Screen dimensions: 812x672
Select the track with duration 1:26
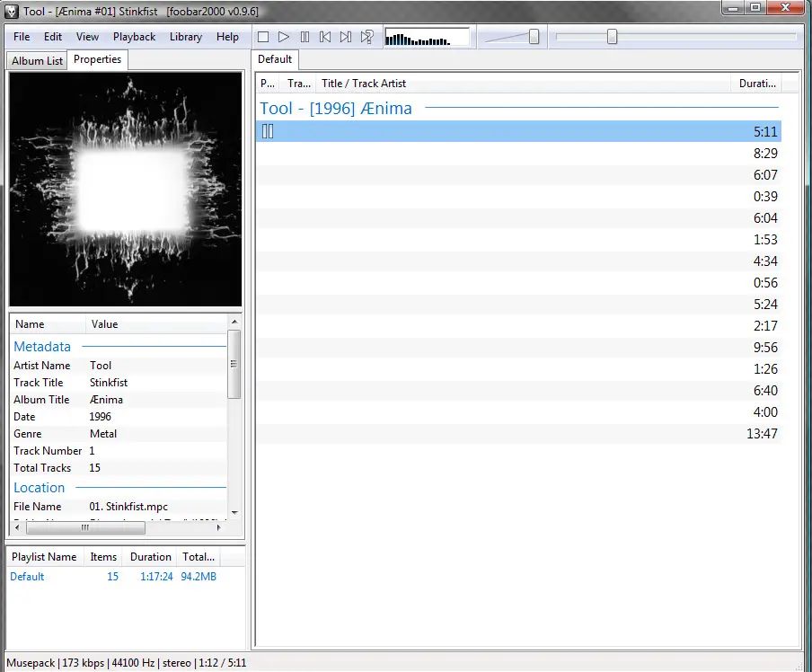pos(519,369)
